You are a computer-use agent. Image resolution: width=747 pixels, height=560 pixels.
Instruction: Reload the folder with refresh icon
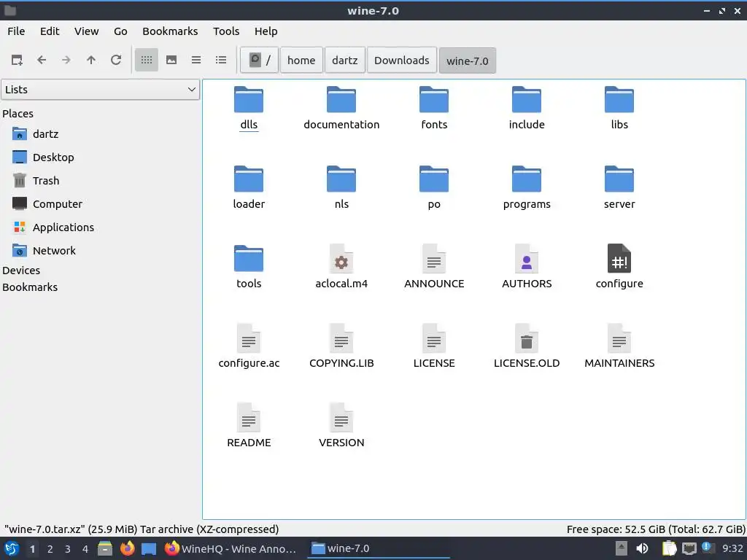[x=116, y=60]
